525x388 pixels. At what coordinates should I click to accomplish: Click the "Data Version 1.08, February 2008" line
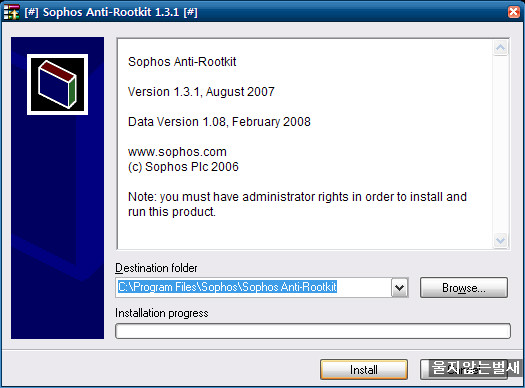219,122
